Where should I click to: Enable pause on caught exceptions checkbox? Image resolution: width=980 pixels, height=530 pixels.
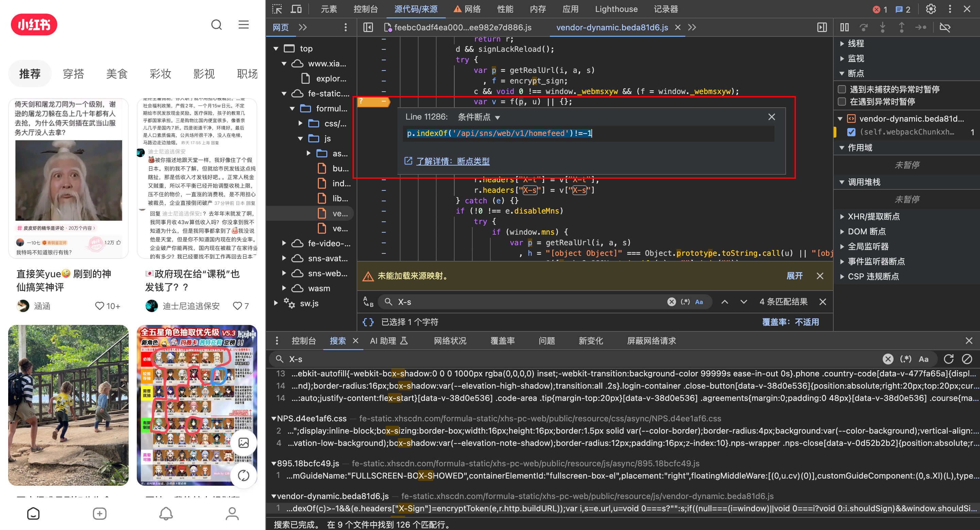842,102
